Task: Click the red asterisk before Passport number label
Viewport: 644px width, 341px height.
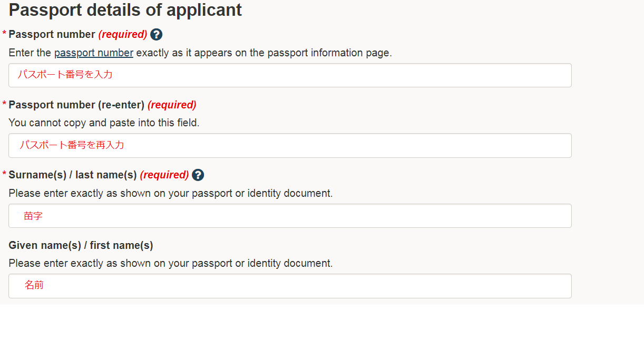Action: 4,34
